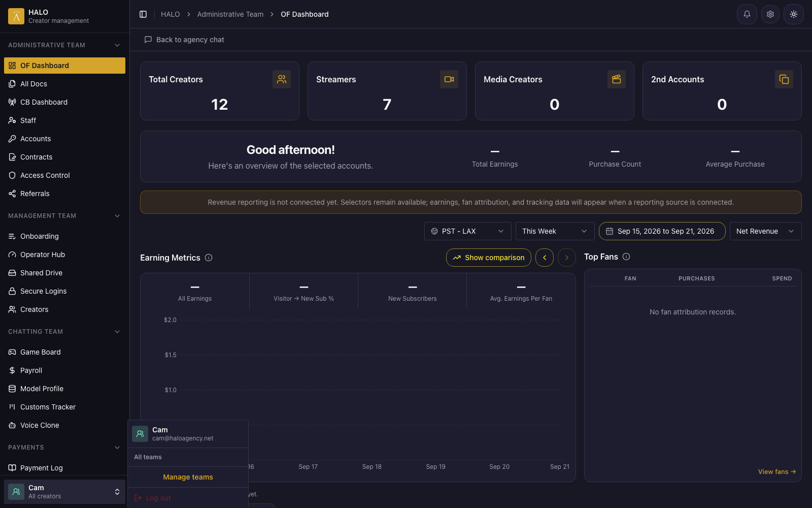Click the Total Earnings label
Image resolution: width=812 pixels, height=508 pixels.
click(x=495, y=164)
